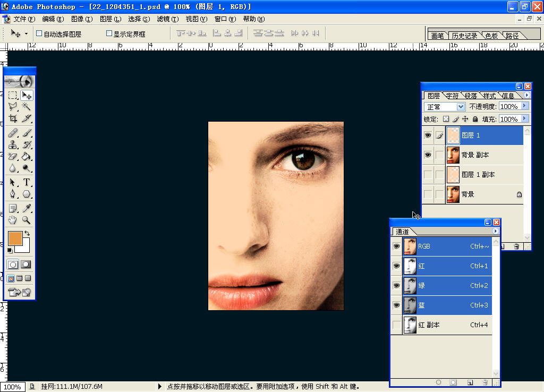The width and height of the screenshot is (544, 392).
Task: Select the Zoom tool
Action: point(27,219)
